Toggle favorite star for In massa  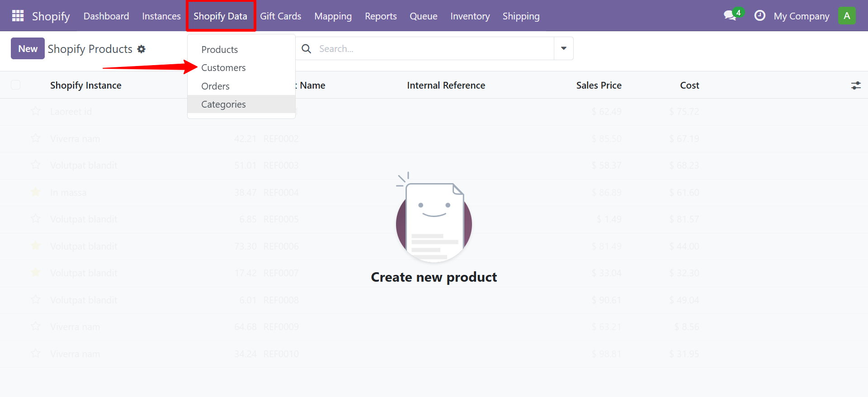click(36, 192)
